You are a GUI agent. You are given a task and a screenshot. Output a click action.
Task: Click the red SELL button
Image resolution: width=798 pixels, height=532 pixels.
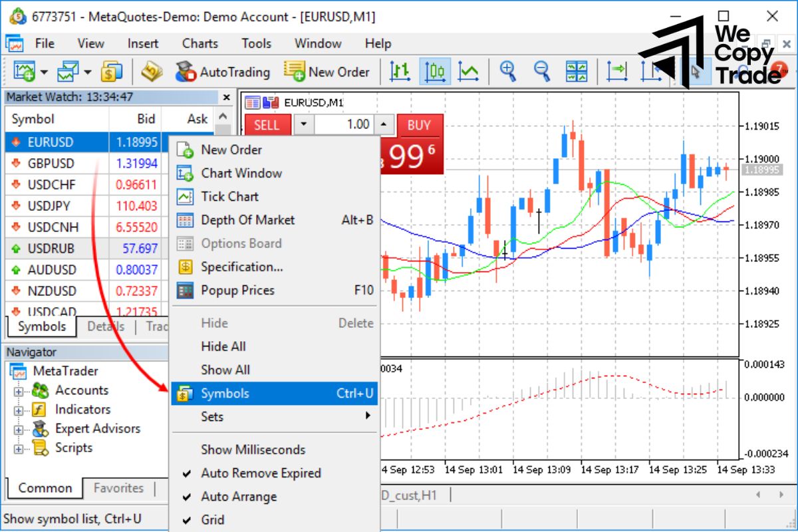267,125
